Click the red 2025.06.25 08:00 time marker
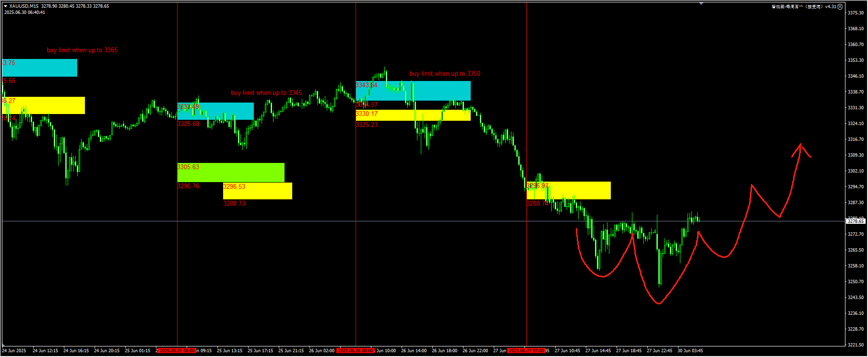 pos(177,351)
